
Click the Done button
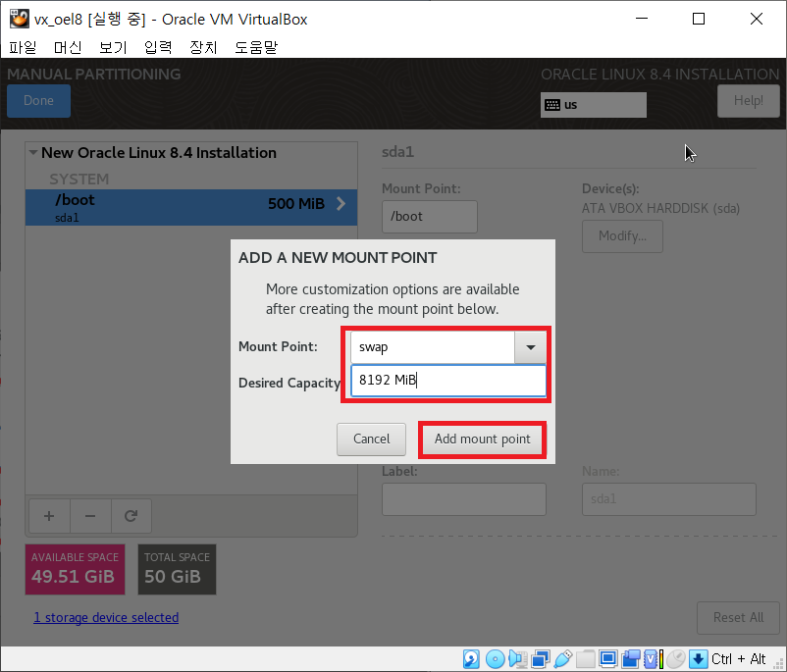[38, 100]
